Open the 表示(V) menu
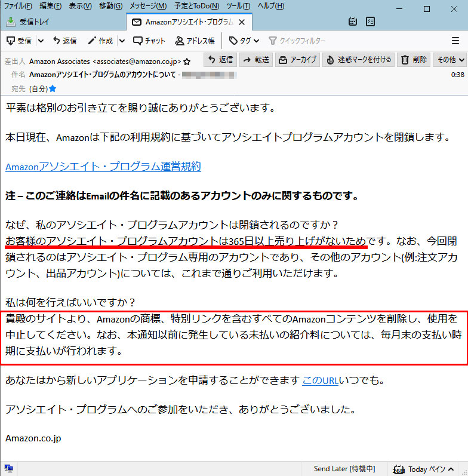This screenshot has width=468, height=476. click(80, 6)
